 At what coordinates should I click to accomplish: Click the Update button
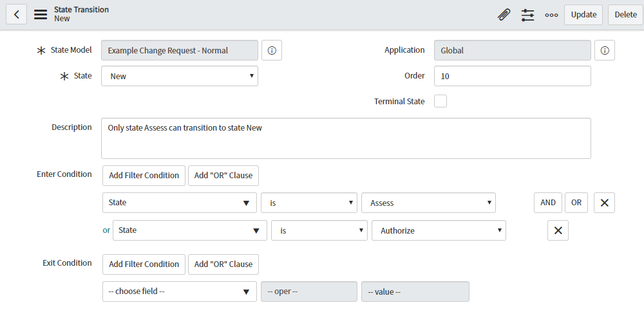click(583, 15)
